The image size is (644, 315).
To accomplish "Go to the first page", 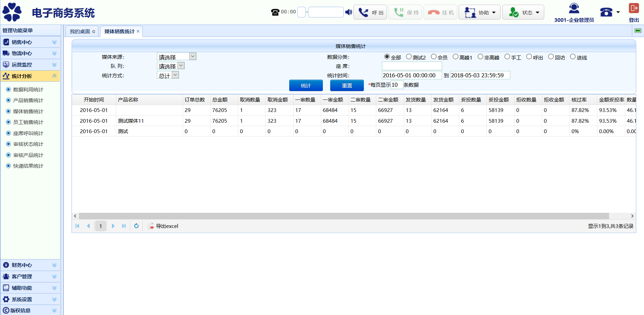I will [x=77, y=226].
